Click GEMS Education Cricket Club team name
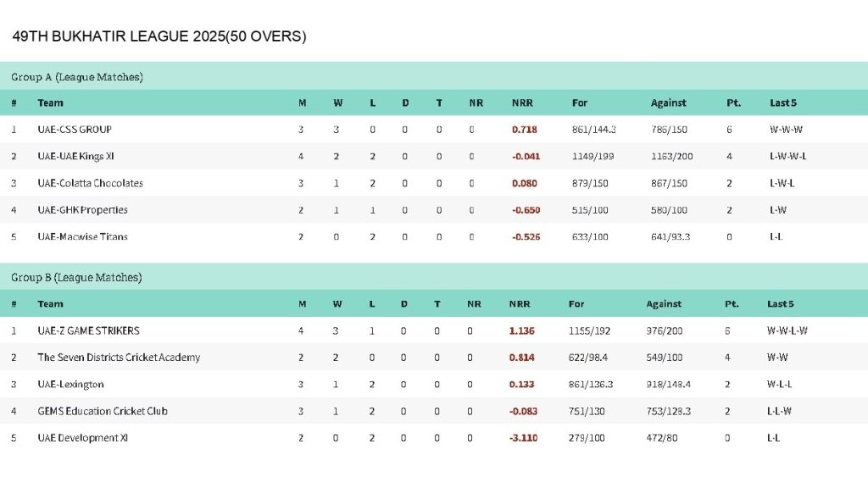 click(103, 411)
